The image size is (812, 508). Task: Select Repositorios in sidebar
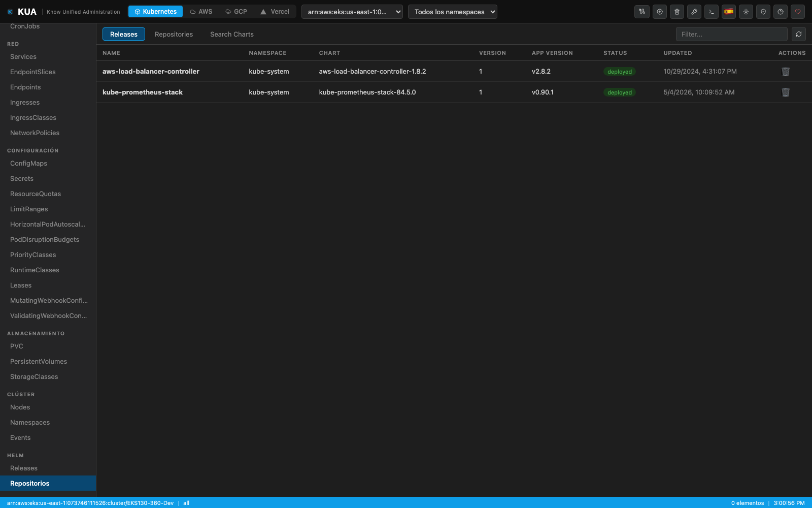[x=48, y=484]
